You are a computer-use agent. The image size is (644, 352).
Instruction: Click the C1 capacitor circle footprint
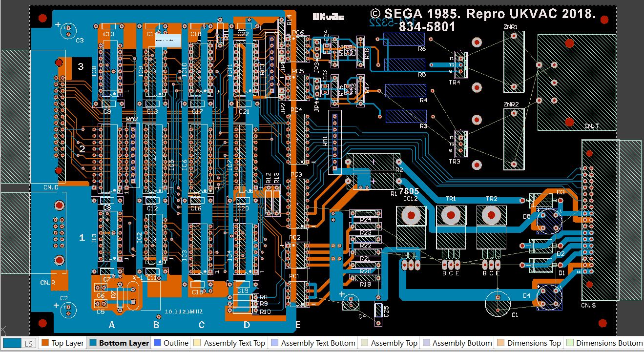click(498, 303)
